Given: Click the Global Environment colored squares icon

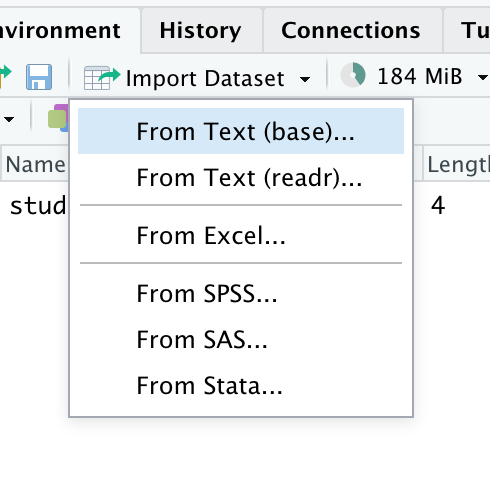Looking at the screenshot, I should [59, 118].
